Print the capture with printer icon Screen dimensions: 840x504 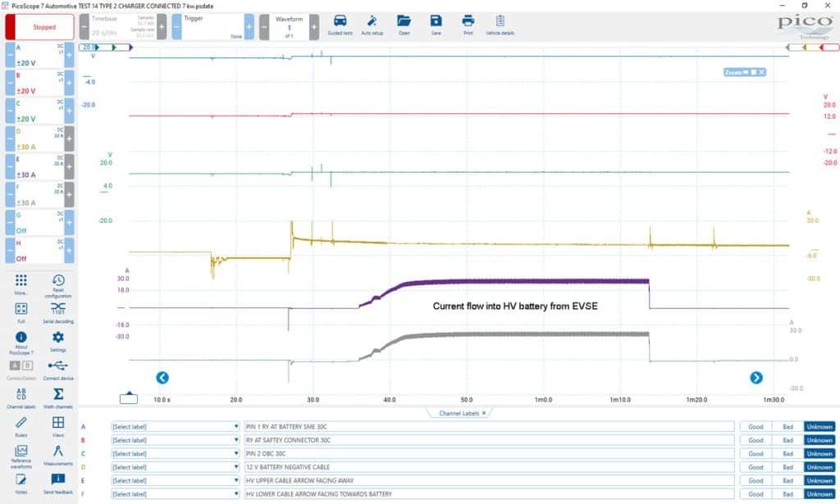point(468,25)
